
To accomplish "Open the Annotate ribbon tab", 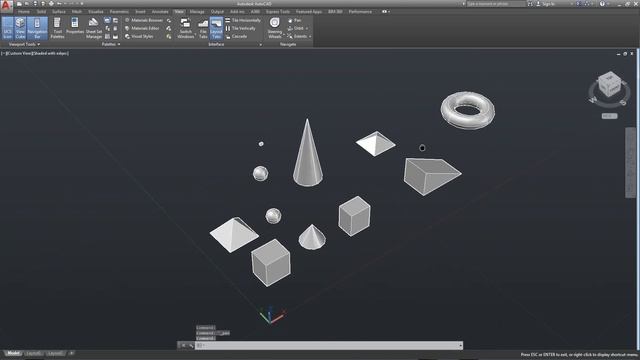I will 160,11.
